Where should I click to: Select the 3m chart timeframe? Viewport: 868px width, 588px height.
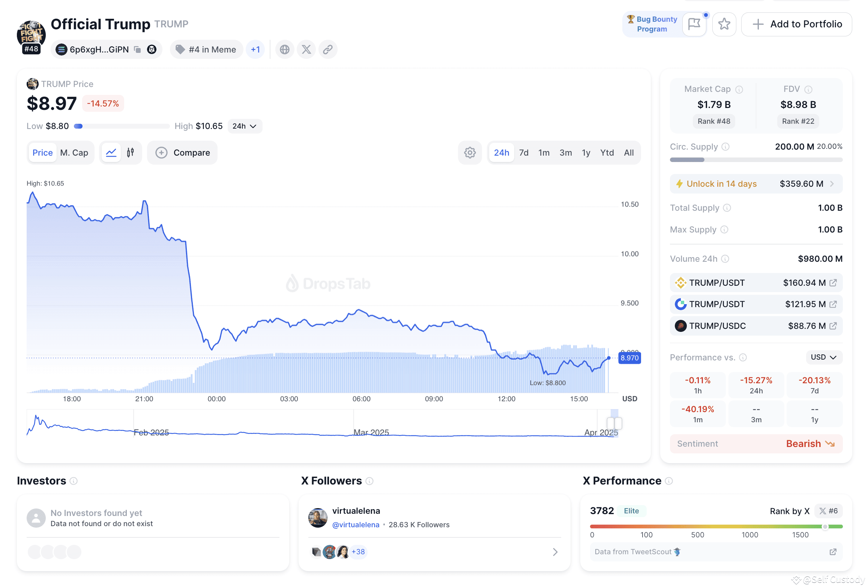click(x=566, y=153)
